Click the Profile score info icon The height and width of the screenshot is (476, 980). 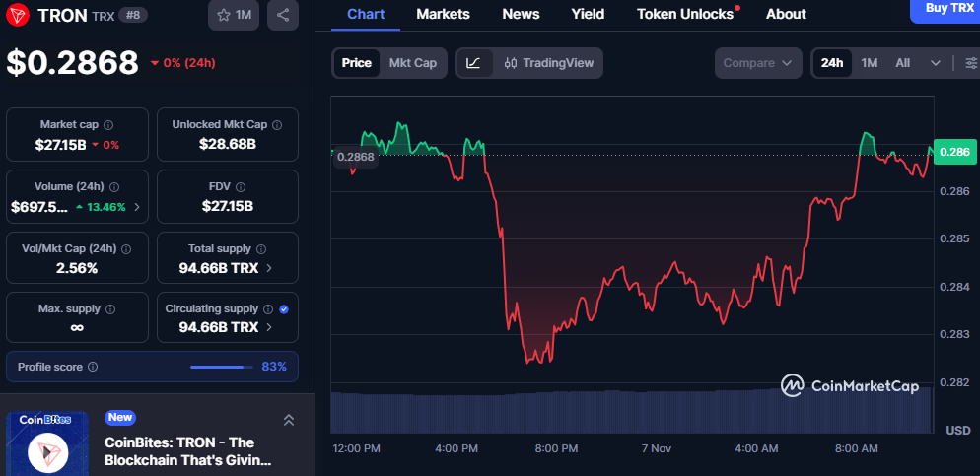(93, 367)
